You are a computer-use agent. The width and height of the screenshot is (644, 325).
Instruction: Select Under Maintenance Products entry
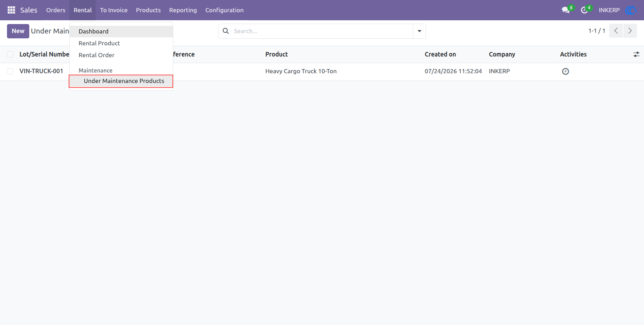[x=121, y=81]
